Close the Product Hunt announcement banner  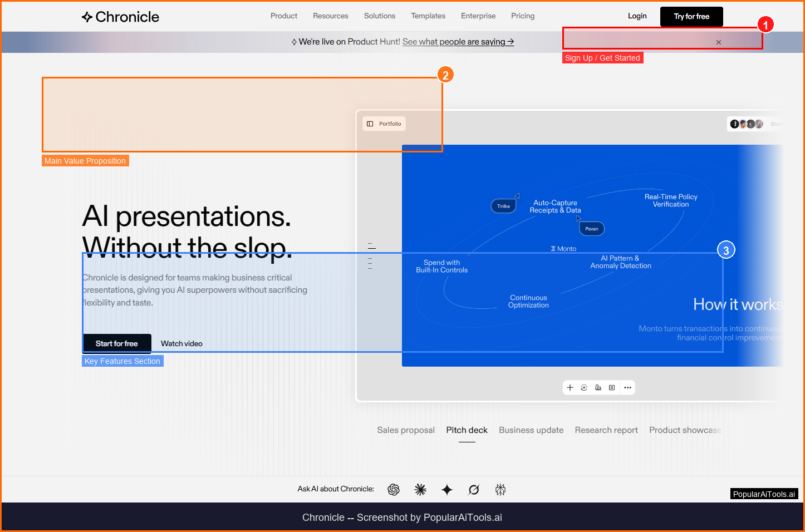point(719,42)
